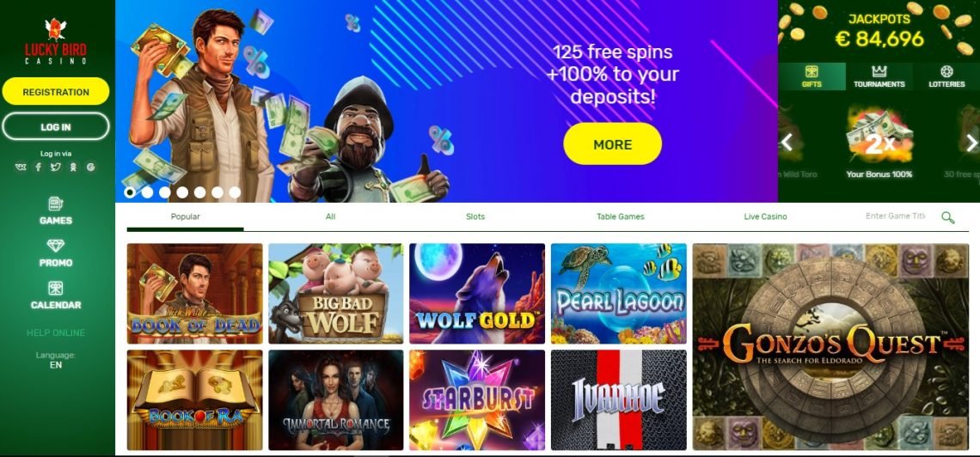Select the first banner carousel dot

pos(130,192)
